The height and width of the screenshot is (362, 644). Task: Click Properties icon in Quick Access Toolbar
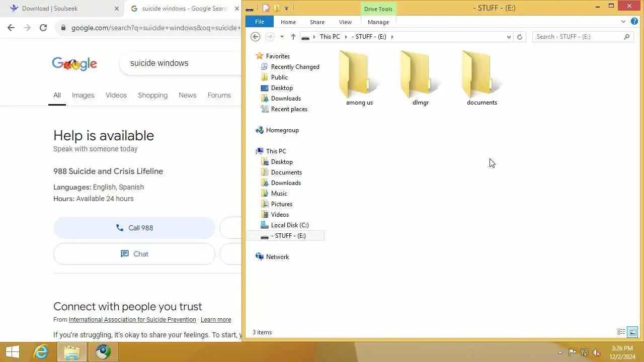266,8
